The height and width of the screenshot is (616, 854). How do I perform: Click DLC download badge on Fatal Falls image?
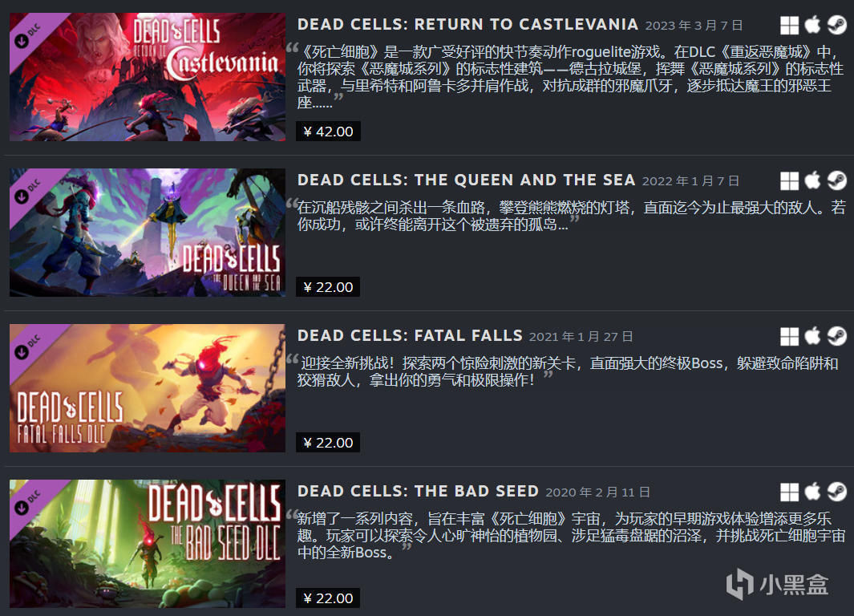pyautogui.click(x=28, y=347)
